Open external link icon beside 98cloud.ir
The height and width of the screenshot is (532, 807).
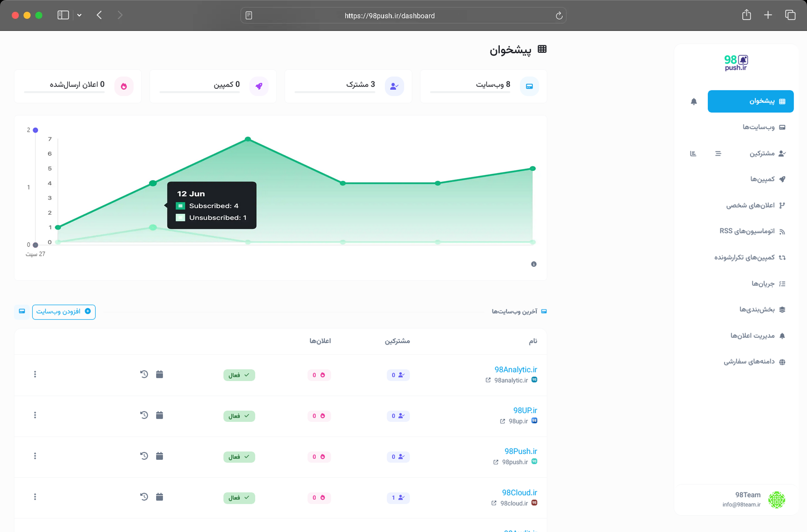494,503
